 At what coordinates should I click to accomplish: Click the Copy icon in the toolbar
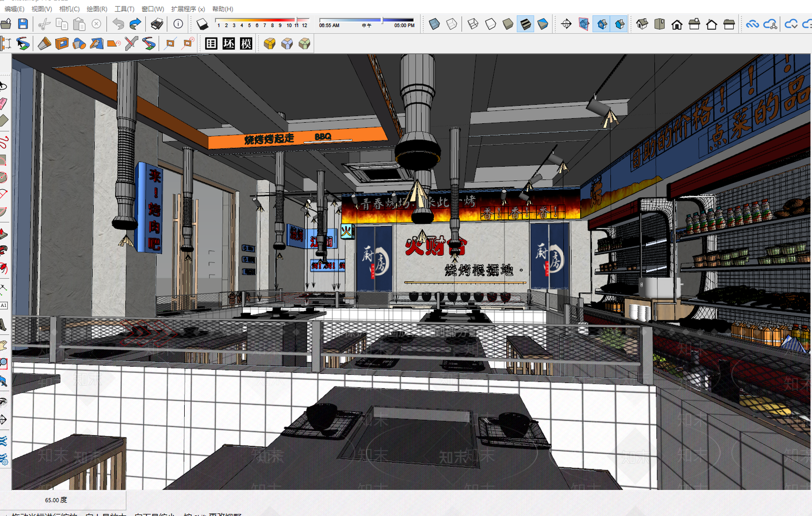tap(62, 24)
